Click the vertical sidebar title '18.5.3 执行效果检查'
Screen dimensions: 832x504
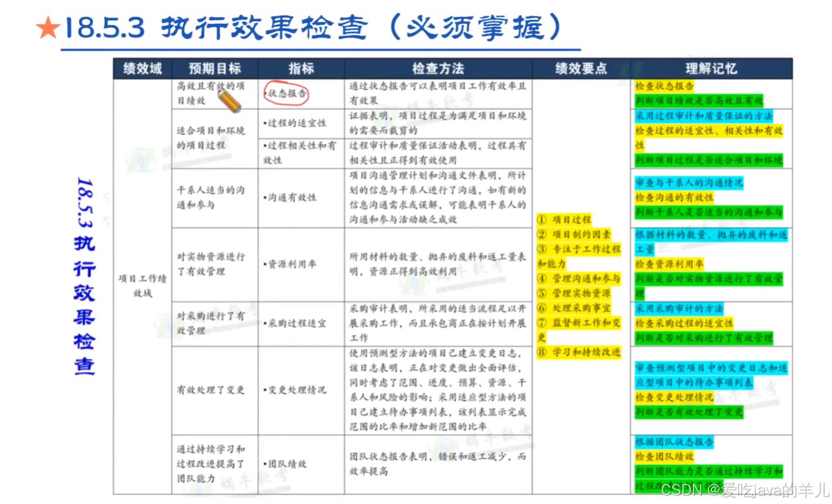pos(84,276)
